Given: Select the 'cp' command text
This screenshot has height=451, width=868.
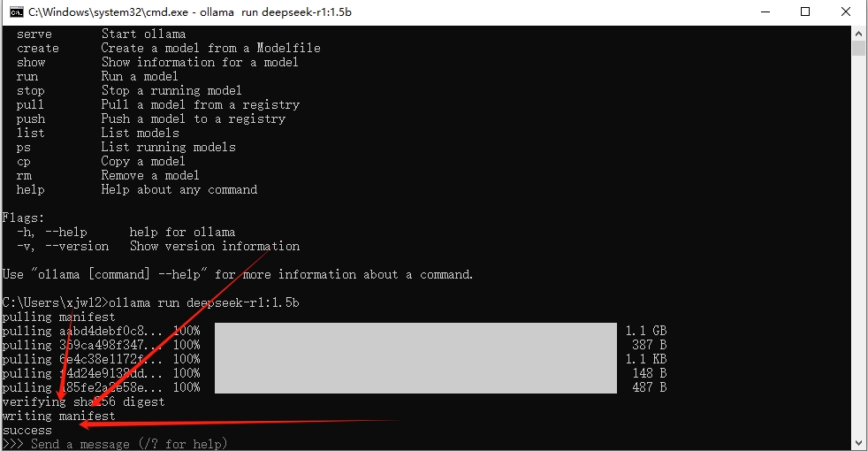Looking at the screenshot, I should click(24, 162).
